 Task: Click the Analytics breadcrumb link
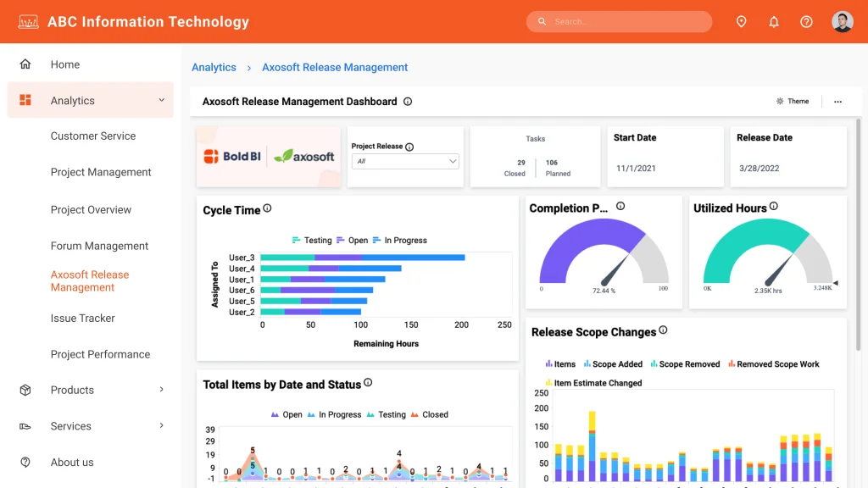(x=214, y=67)
